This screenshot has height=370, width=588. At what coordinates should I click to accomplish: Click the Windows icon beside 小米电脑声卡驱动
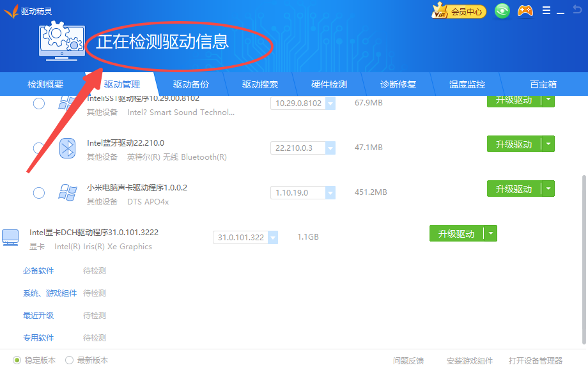point(68,193)
